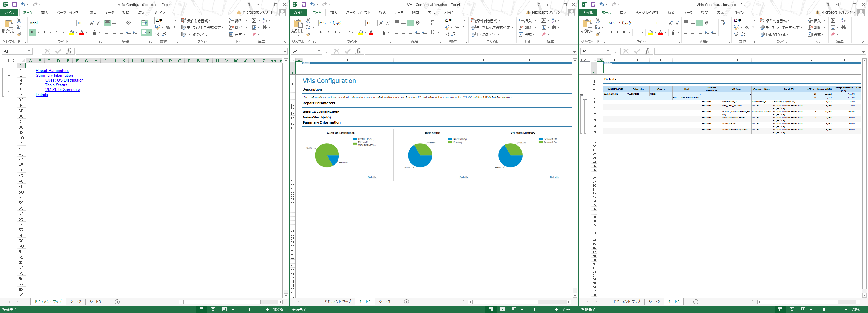Click Align Right in the left window
The width and height of the screenshot is (868, 313).
[121, 32]
